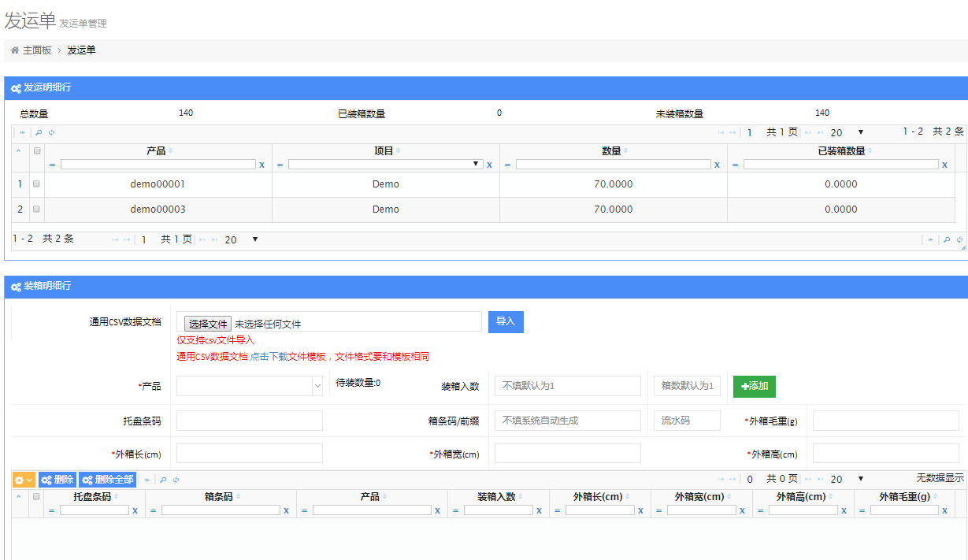
Task: Focus the 装箱入数 input field
Action: (568, 386)
